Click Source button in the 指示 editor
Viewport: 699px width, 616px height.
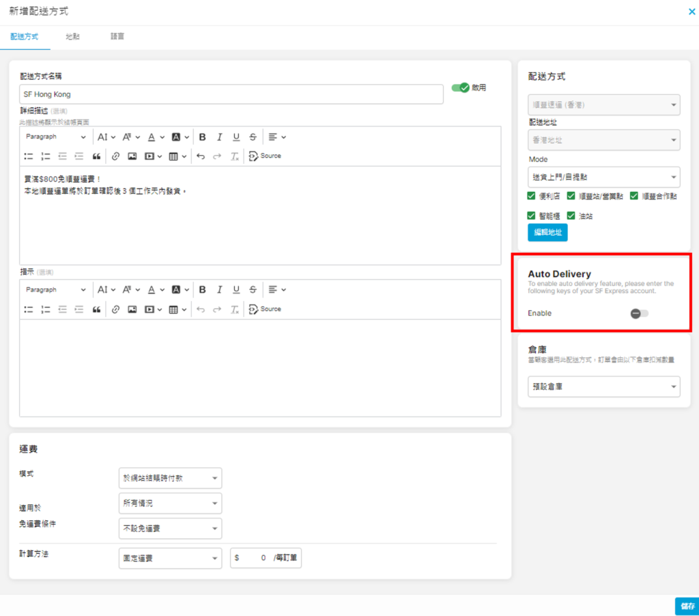265,309
